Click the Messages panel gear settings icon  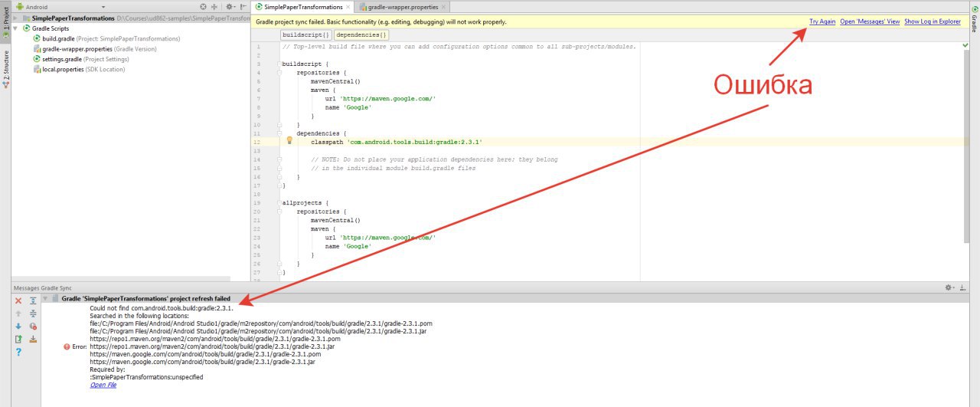click(950, 287)
